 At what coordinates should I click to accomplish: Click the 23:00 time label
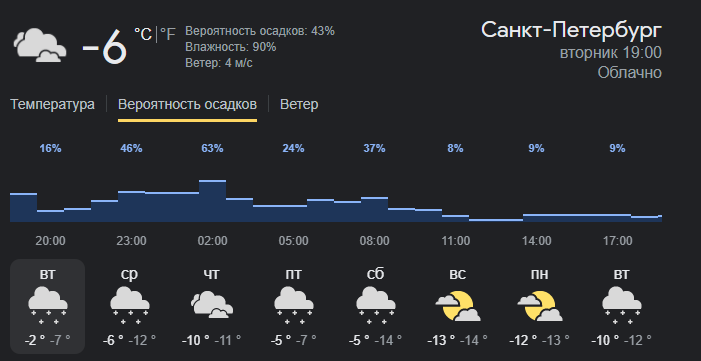pos(131,241)
